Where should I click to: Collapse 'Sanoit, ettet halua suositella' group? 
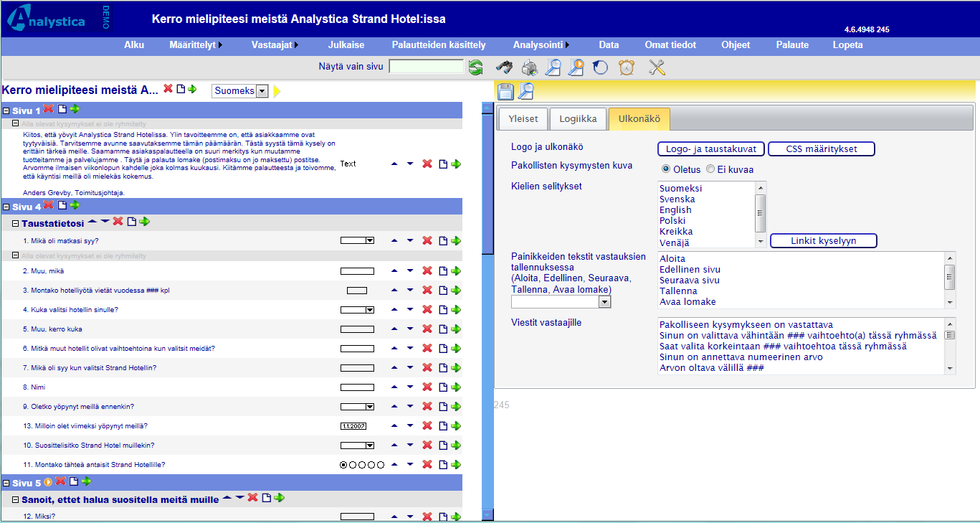tap(16, 499)
